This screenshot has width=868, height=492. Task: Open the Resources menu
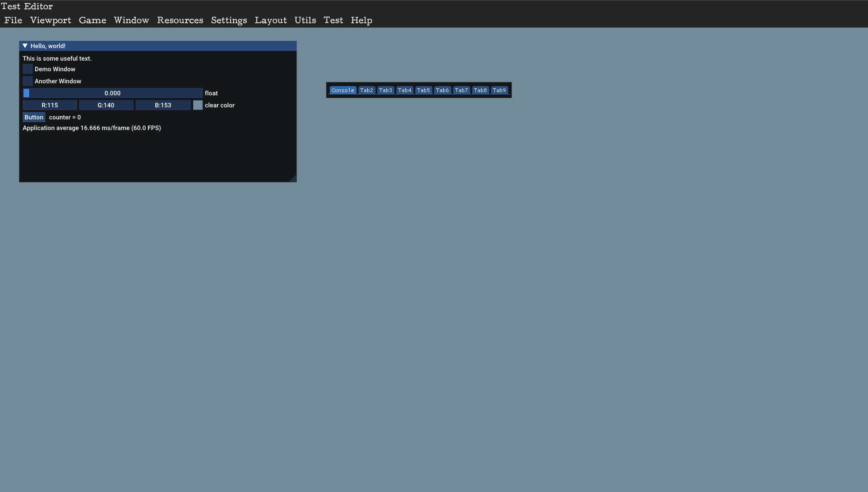coord(180,20)
